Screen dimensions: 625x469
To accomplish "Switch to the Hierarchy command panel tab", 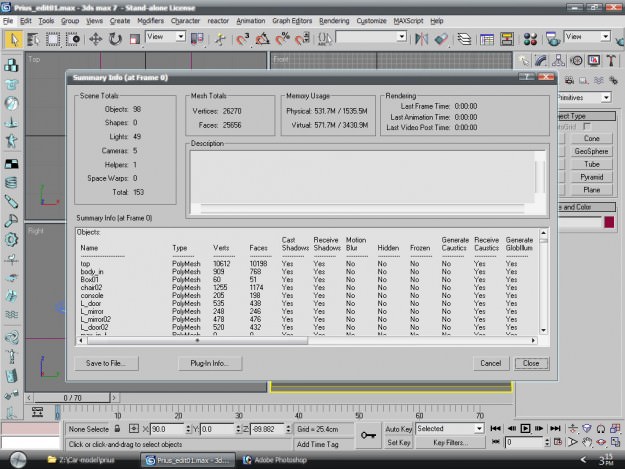I will [x=558, y=61].
